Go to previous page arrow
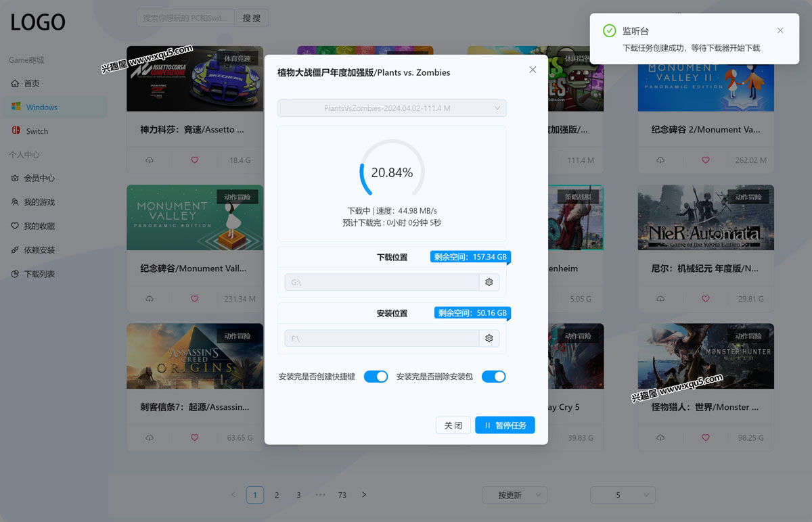Viewport: 812px width, 522px height. [233, 495]
